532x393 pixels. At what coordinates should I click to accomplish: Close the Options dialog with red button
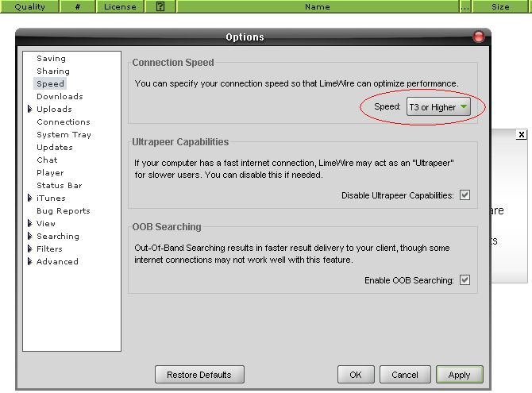click(x=479, y=37)
